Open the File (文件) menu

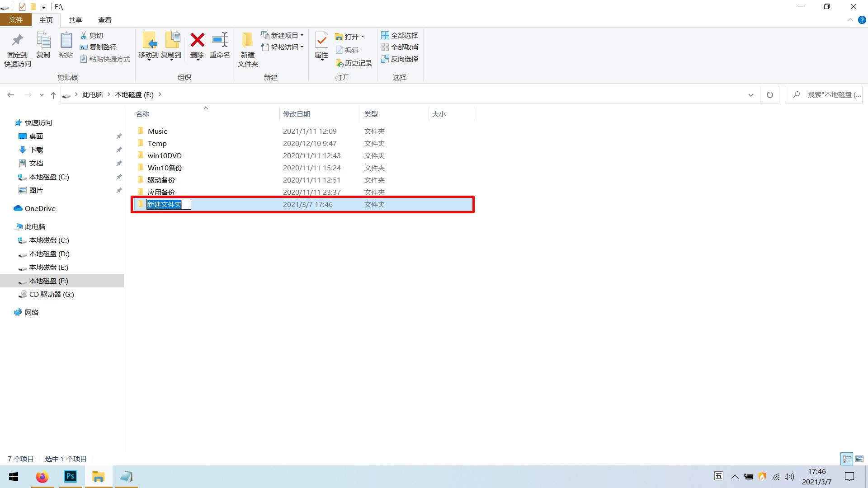coord(15,20)
